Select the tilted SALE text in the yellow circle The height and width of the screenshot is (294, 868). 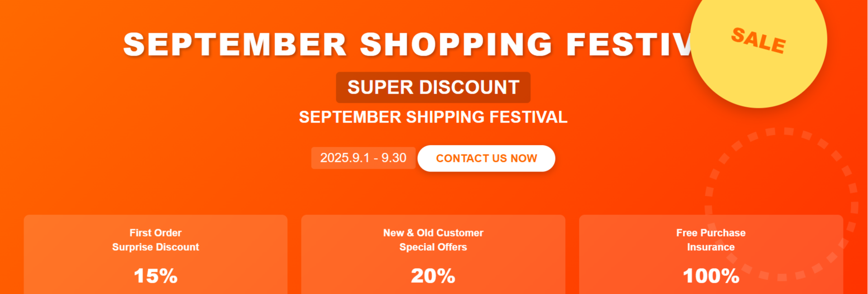tap(759, 41)
